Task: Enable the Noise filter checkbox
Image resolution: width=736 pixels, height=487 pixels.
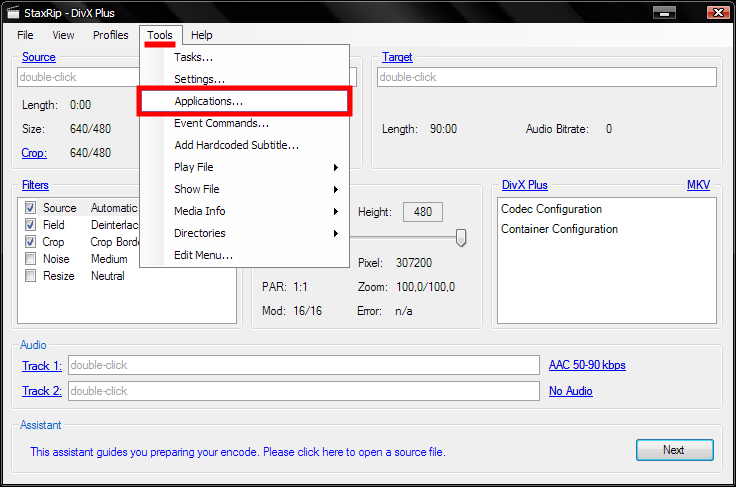Action: pos(31,259)
